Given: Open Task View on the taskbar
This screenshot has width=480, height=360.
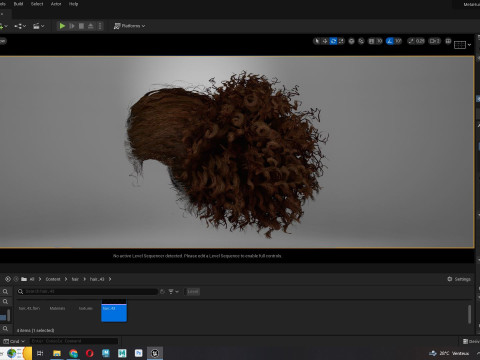Looking at the screenshot, I should (40, 353).
